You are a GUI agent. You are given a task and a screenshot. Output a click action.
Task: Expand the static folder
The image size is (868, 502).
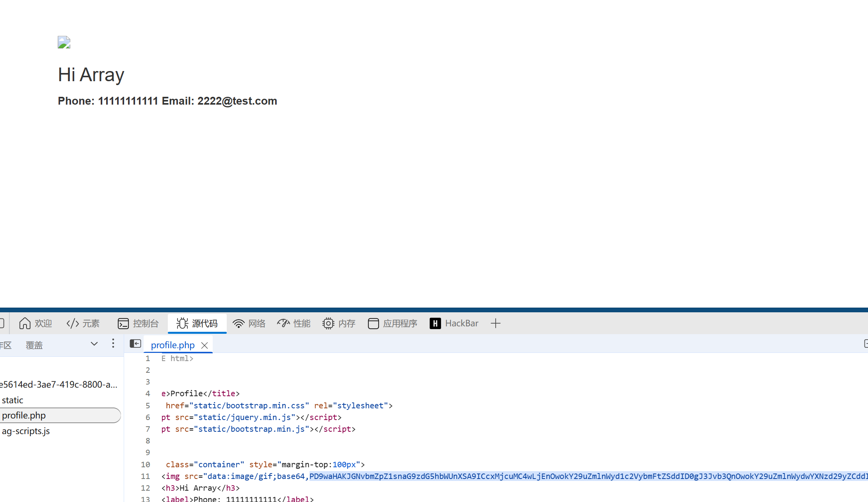point(12,400)
